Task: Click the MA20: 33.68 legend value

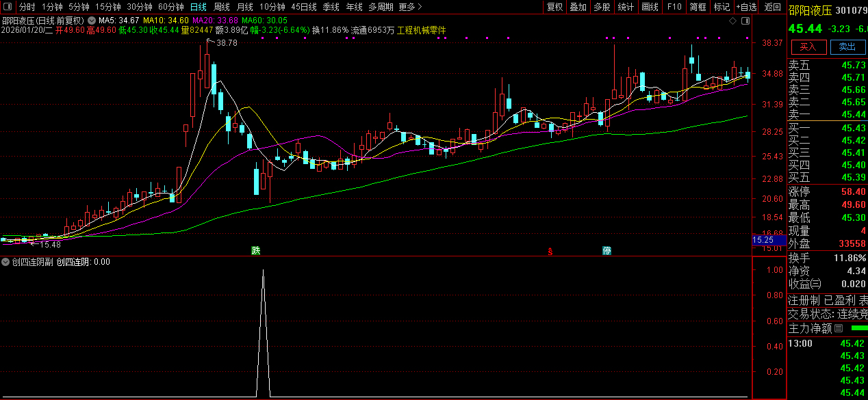Action: pyautogui.click(x=216, y=21)
